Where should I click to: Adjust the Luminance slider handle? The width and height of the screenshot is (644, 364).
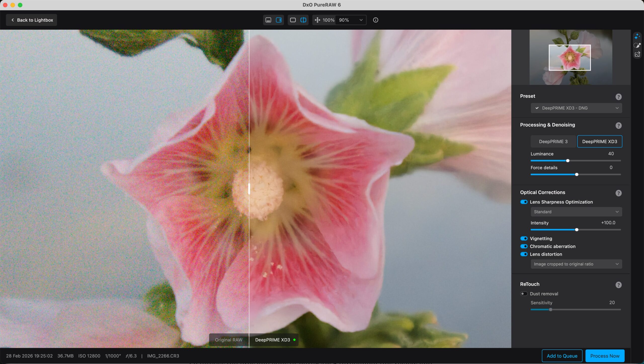tap(568, 161)
